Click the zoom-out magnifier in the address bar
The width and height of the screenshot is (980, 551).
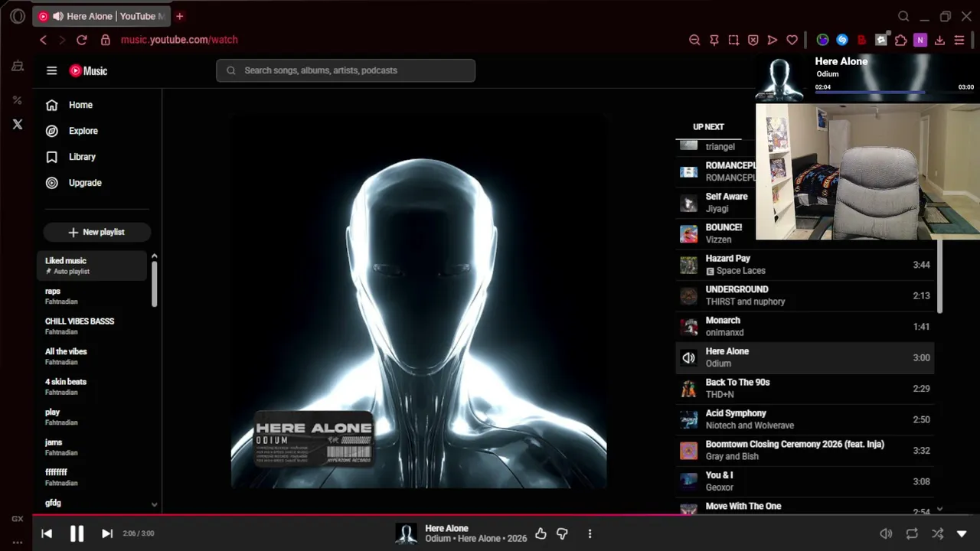[x=694, y=40]
